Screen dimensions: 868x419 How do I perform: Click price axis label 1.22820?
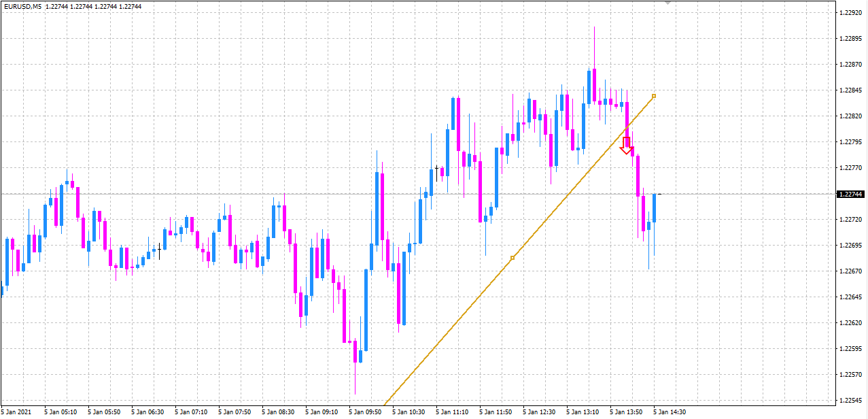click(851, 116)
